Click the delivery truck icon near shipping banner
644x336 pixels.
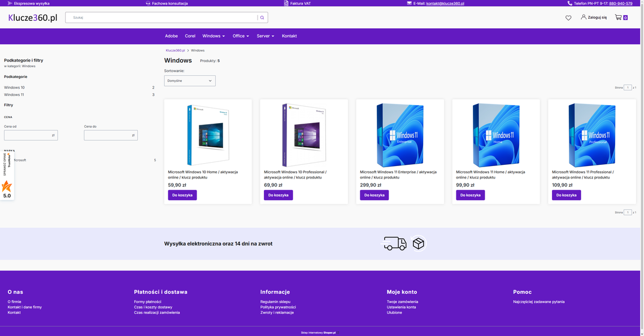(394, 243)
